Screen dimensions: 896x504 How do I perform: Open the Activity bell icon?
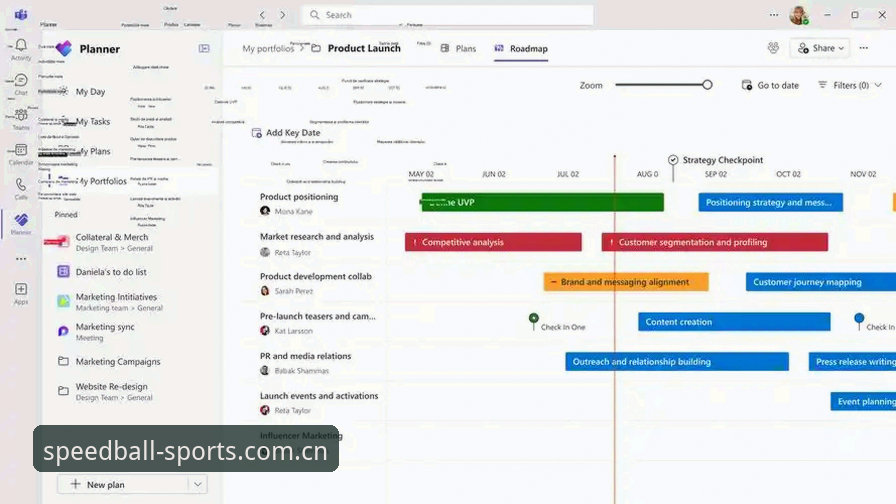click(x=21, y=45)
